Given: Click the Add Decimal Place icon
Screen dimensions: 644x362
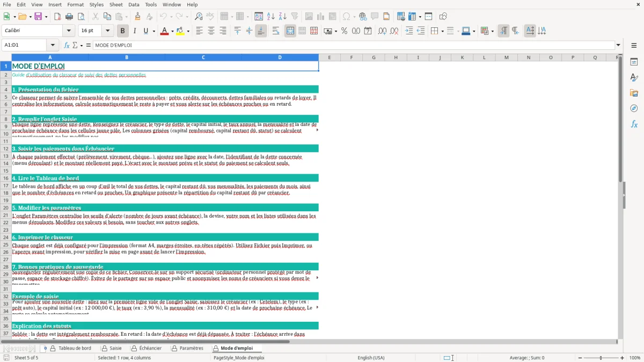Looking at the screenshot, I should tap(382, 31).
